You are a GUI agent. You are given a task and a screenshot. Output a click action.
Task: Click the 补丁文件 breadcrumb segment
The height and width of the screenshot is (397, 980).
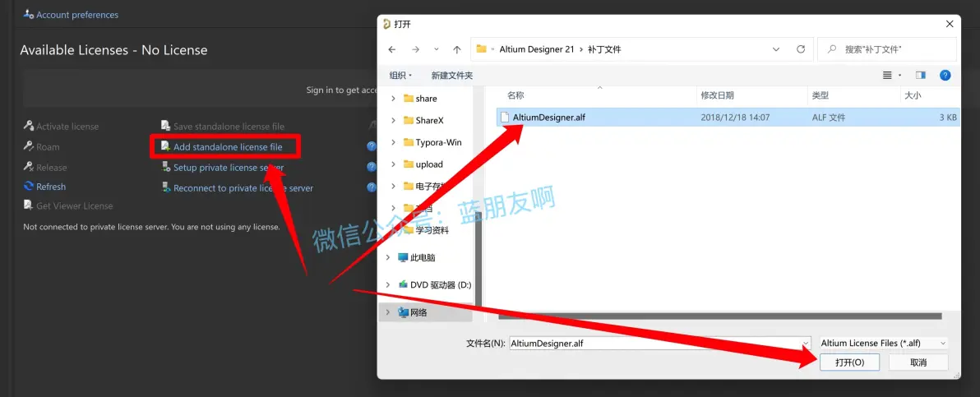click(x=604, y=49)
